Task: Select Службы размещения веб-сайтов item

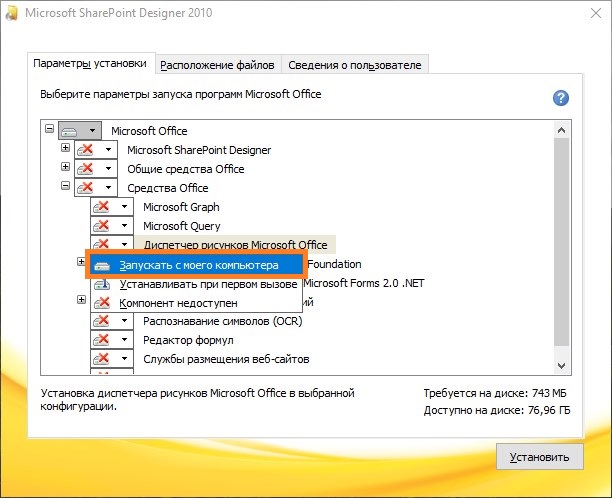Action: [226, 359]
